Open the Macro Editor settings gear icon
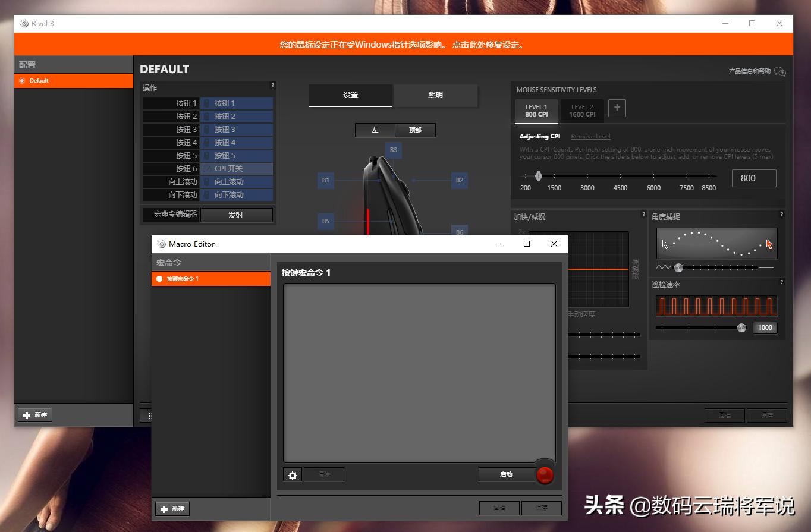 [292, 474]
